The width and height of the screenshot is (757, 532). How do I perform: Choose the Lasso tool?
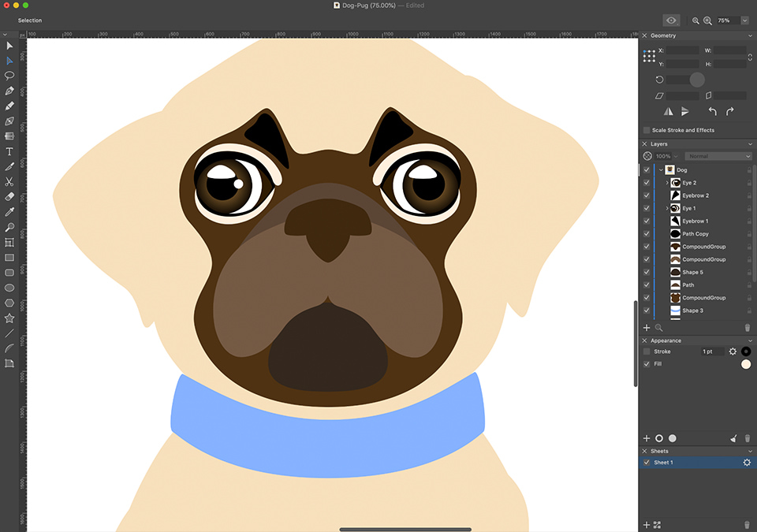9,76
